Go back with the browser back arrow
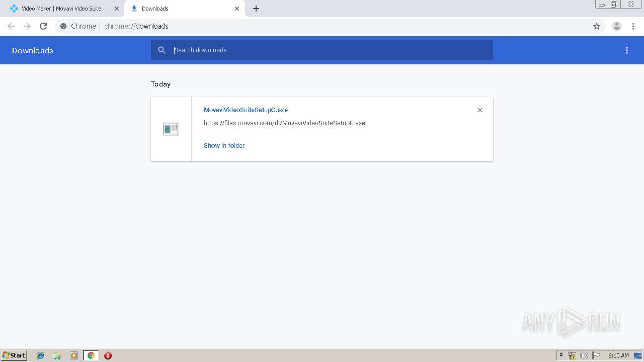Image resolution: width=644 pixels, height=362 pixels. [x=11, y=26]
